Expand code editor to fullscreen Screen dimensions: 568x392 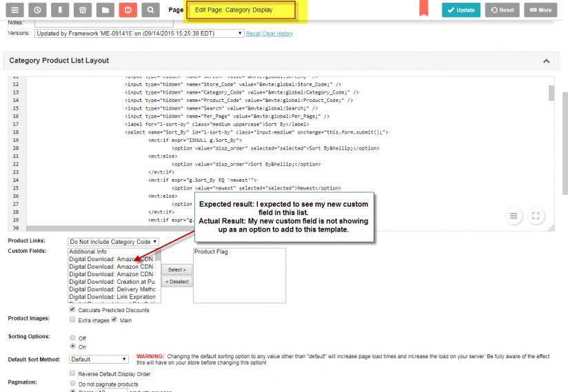(x=536, y=216)
